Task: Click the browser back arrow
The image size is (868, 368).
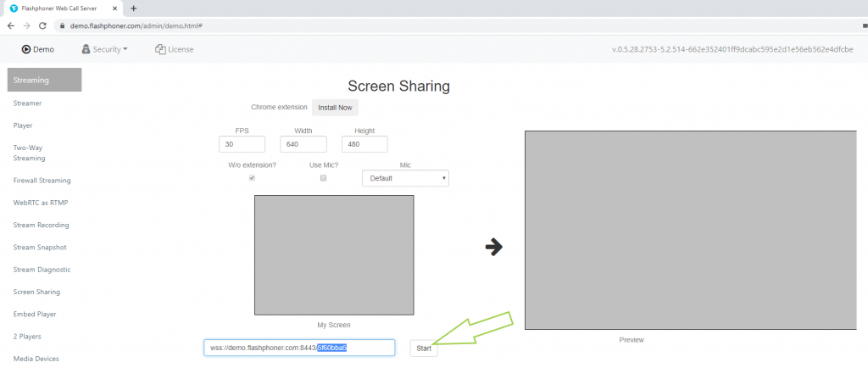Action: [10, 26]
